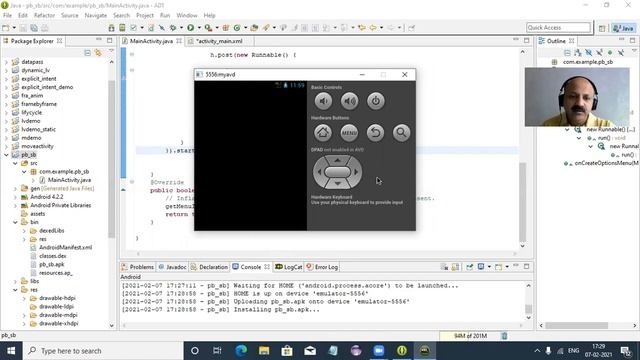Click the New file toolbar icon

pos(6,28)
